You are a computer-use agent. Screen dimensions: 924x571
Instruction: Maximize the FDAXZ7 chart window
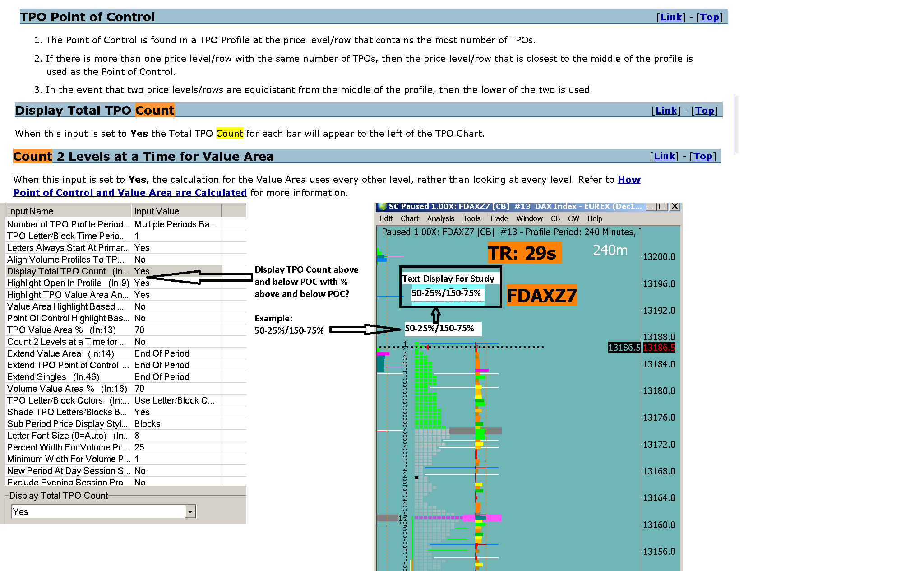point(662,207)
